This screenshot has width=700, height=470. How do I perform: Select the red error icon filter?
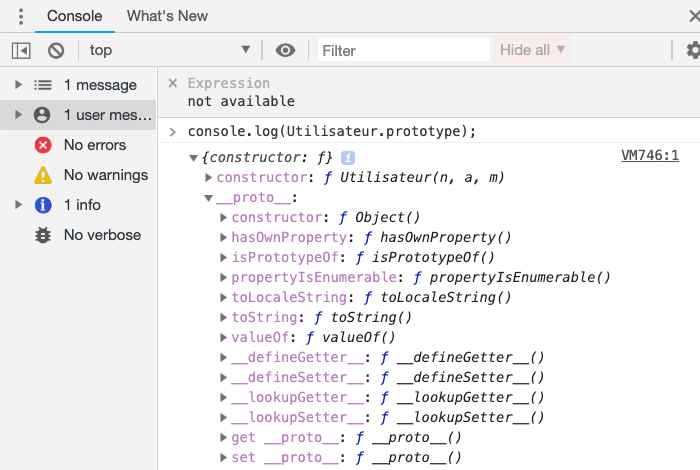(x=43, y=145)
